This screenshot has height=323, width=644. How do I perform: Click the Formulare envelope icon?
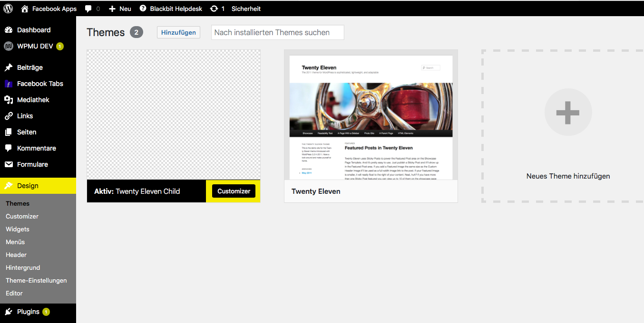[x=9, y=164]
